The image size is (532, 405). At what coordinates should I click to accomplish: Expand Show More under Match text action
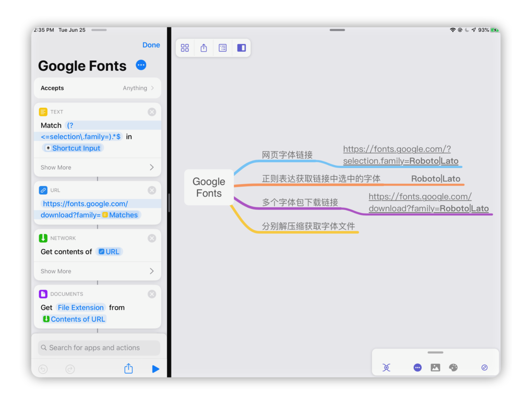pos(97,167)
